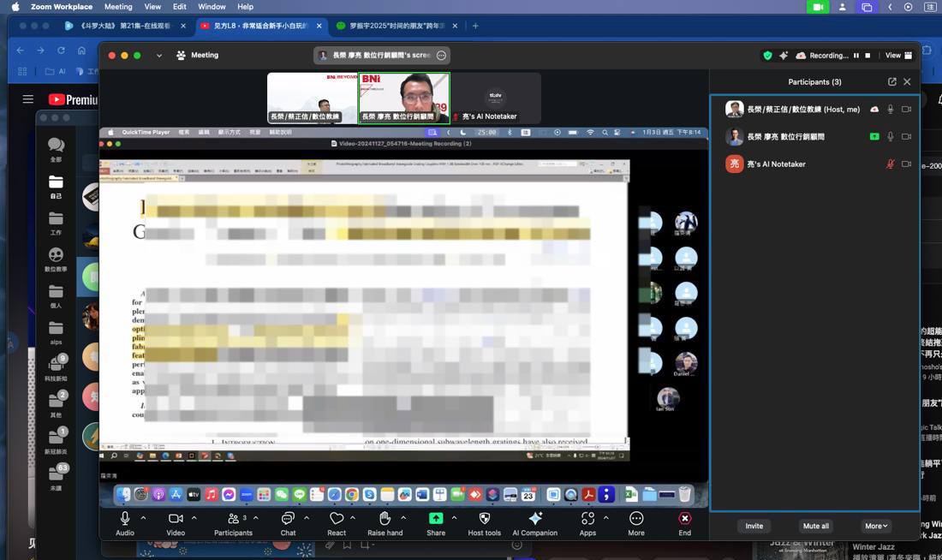Click the Raise hand icon

point(385,518)
